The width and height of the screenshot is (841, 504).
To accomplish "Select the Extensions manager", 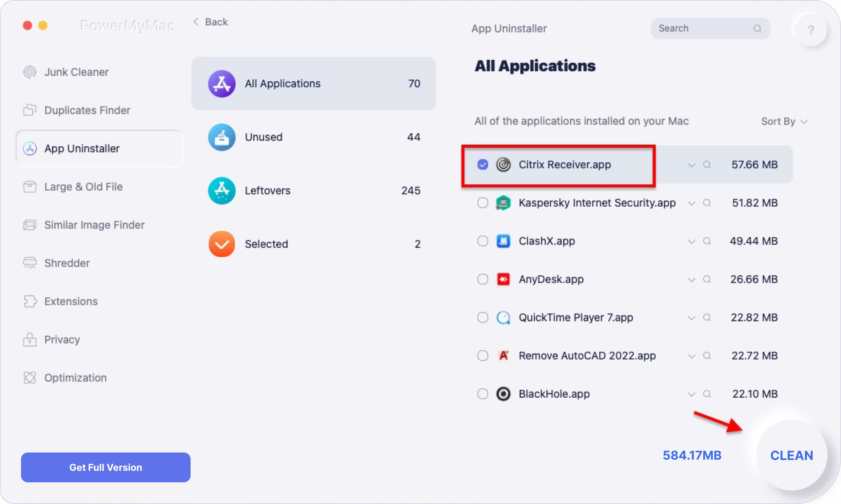I will coord(71,301).
